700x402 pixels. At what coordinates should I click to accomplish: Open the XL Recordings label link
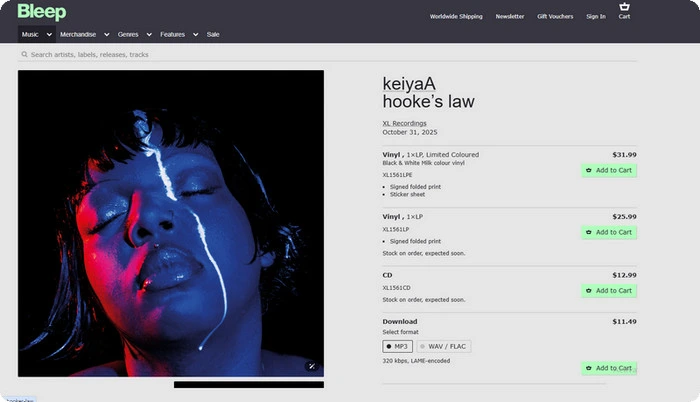404,123
